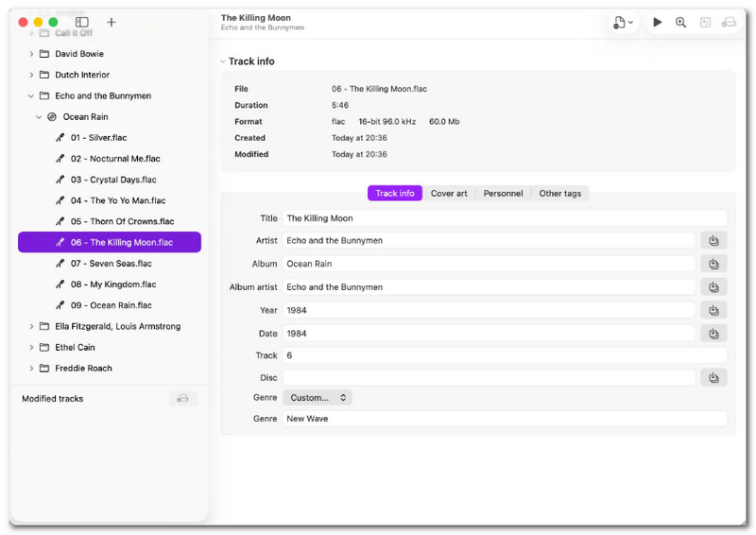Switch to the Track info tab
756x535 pixels.
click(395, 194)
